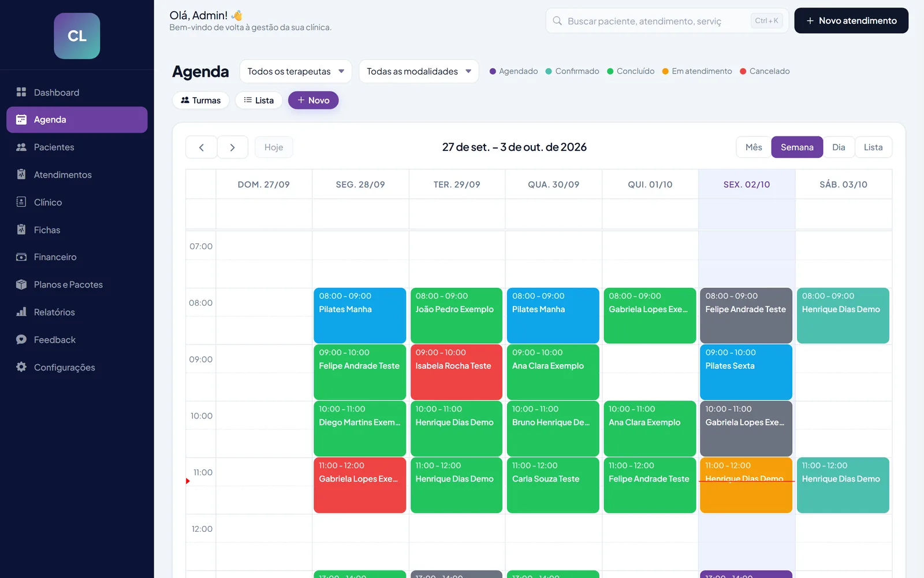Open Wednesday 11:00 Carla Souza Teste appointment
Image resolution: width=924 pixels, height=578 pixels.
click(553, 486)
